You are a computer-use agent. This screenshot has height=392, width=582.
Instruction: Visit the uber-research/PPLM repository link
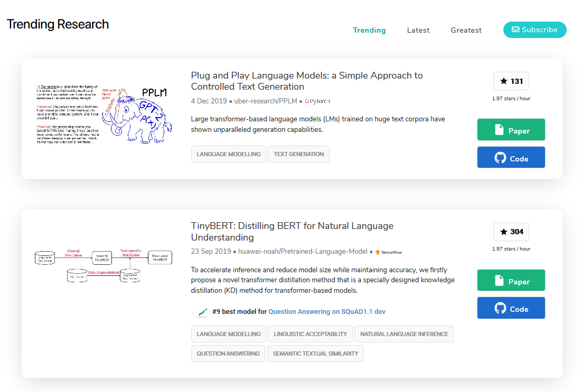[x=265, y=101]
